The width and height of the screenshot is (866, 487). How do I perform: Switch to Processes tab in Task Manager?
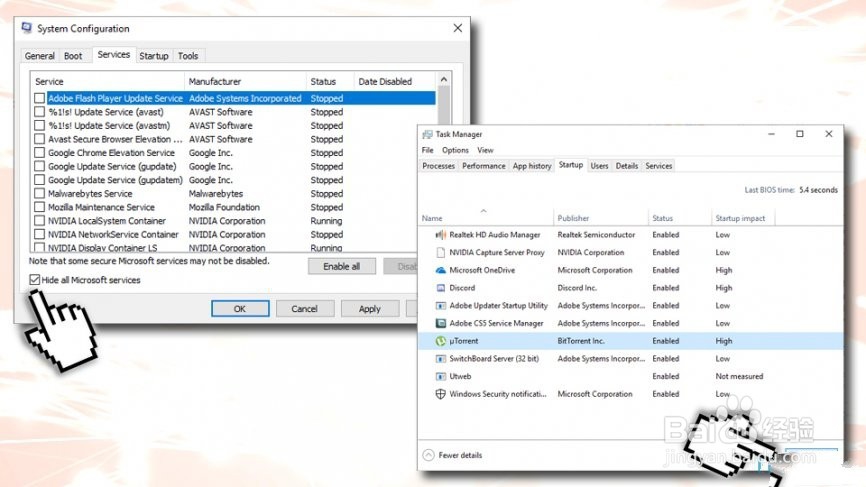coord(439,166)
